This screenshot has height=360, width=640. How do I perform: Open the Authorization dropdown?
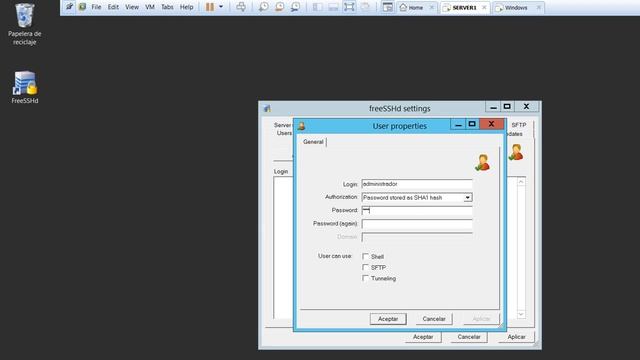[468, 198]
